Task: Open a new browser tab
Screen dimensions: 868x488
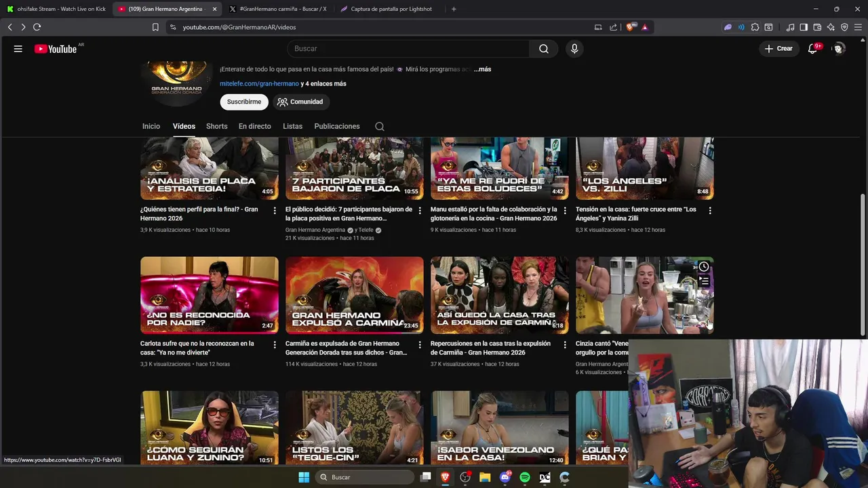Action: point(454,9)
